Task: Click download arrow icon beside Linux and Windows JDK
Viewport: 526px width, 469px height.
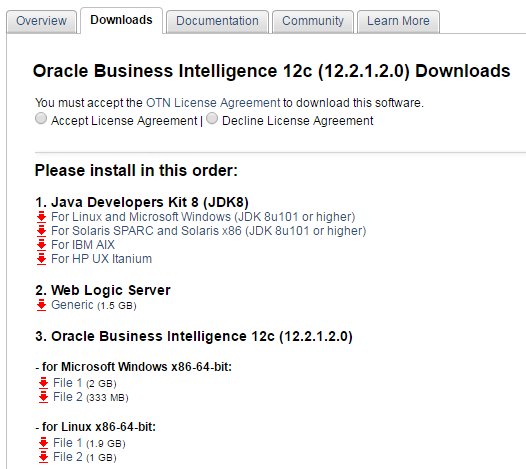Action: pyautogui.click(x=41, y=217)
